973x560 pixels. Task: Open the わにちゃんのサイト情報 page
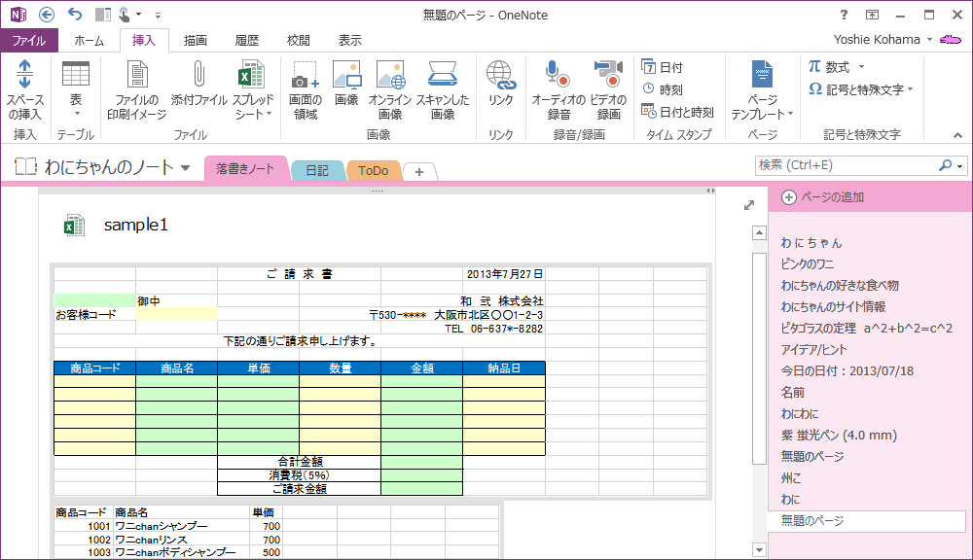[x=833, y=307]
